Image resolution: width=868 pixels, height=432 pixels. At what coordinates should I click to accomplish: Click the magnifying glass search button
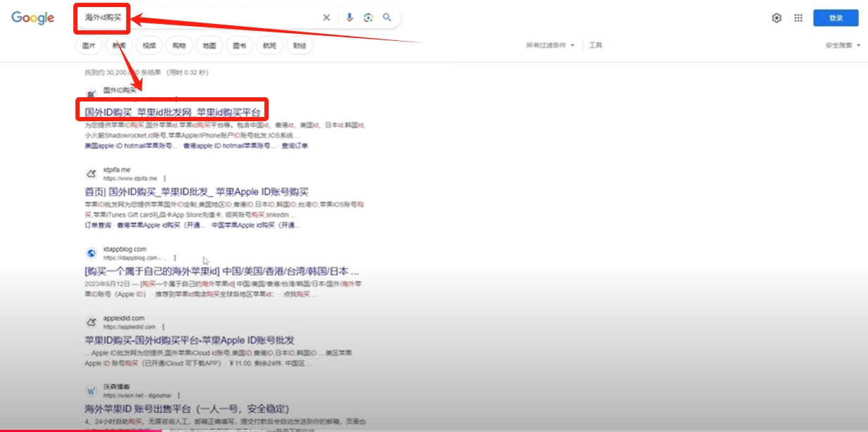click(x=387, y=18)
